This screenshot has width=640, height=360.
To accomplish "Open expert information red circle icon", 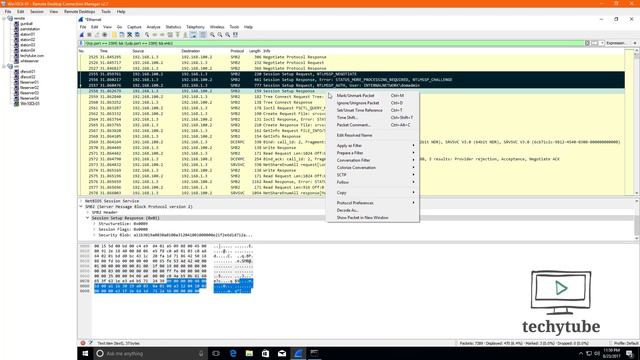I will pyautogui.click(x=83, y=343).
